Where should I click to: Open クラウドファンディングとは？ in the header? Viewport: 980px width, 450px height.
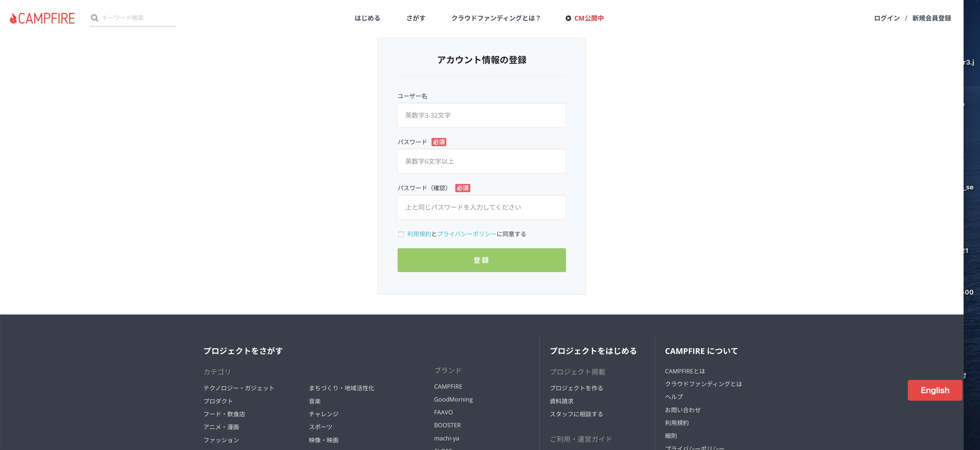click(x=496, y=18)
